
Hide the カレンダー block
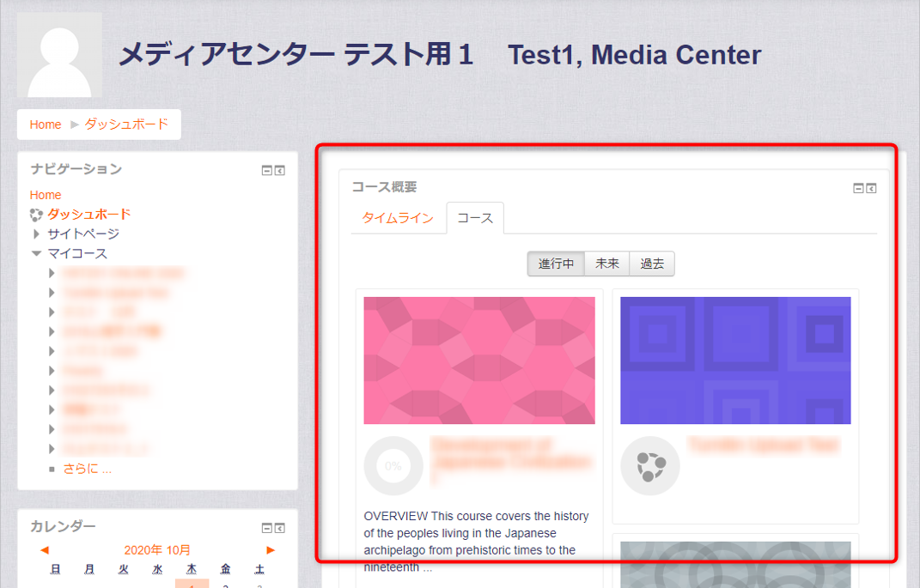267,528
